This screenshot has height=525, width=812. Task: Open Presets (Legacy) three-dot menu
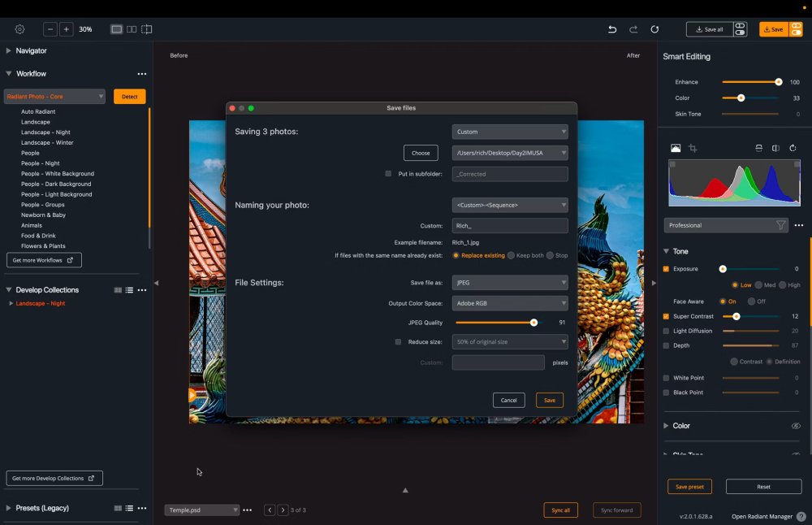142,509
